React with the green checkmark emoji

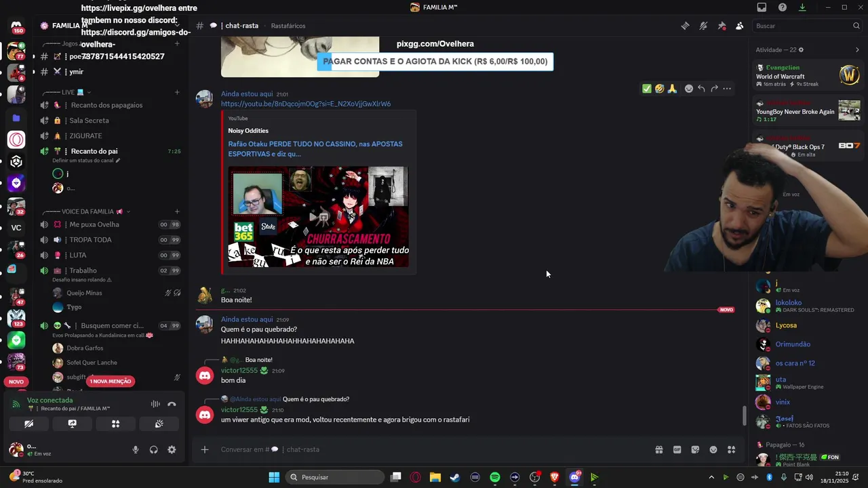click(x=647, y=89)
